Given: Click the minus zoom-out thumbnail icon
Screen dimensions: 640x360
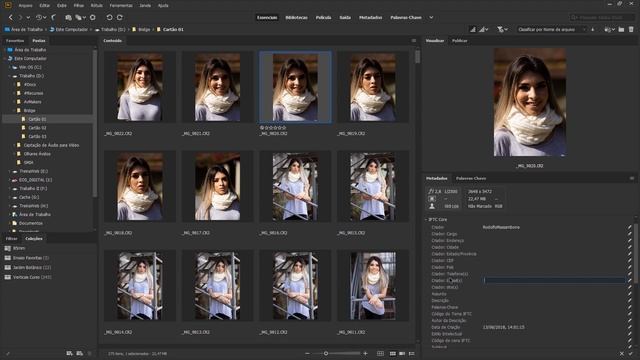Looking at the screenshot, I should point(307,353).
